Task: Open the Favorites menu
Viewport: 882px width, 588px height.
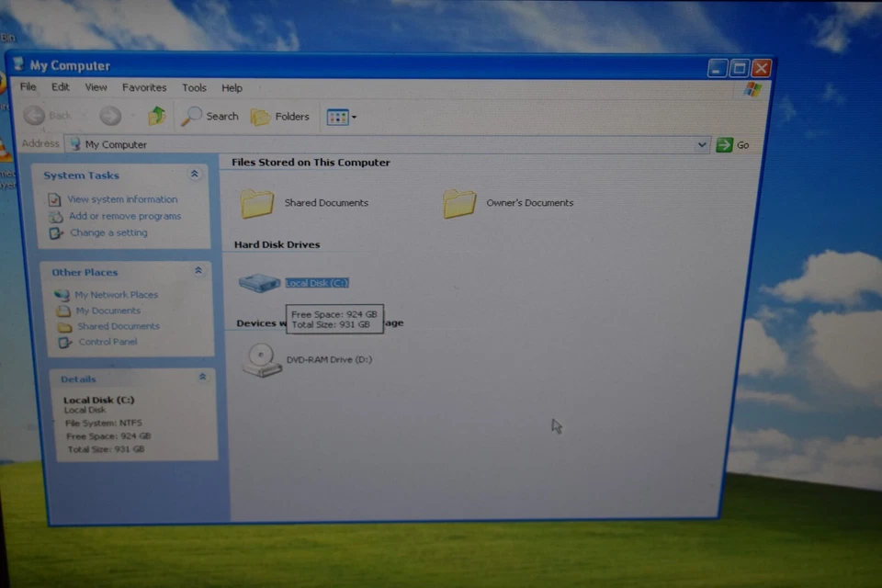Action: pos(144,88)
